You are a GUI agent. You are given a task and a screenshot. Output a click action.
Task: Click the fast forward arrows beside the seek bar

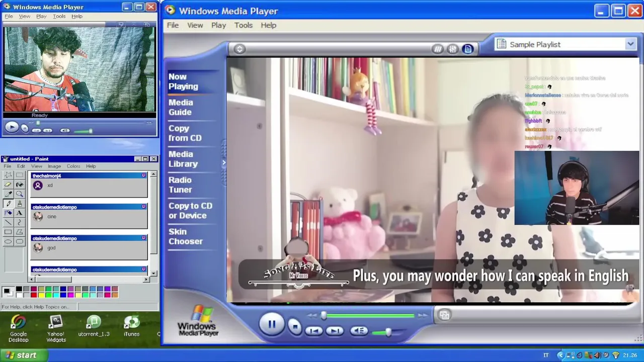coord(423,316)
